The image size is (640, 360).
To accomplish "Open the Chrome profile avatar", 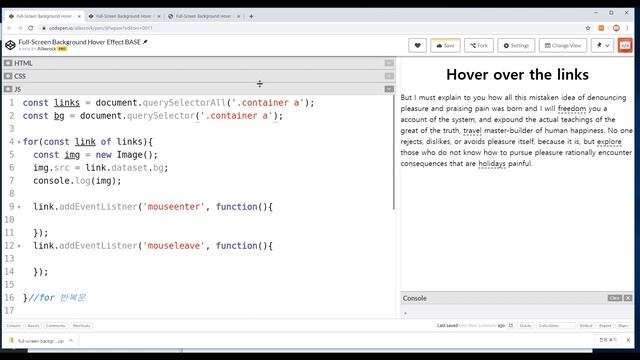I will (616, 28).
